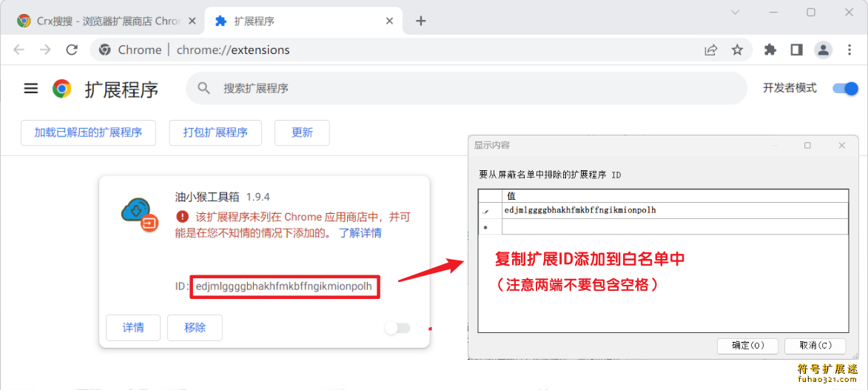The height and width of the screenshot is (390, 868).
Task: Click the 显示内容 dialog title
Action: click(x=491, y=146)
